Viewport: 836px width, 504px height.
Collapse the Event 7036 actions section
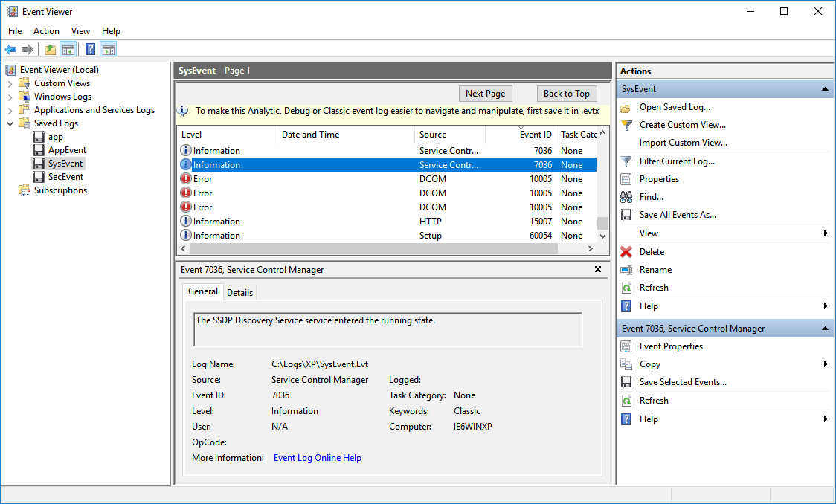tap(825, 329)
